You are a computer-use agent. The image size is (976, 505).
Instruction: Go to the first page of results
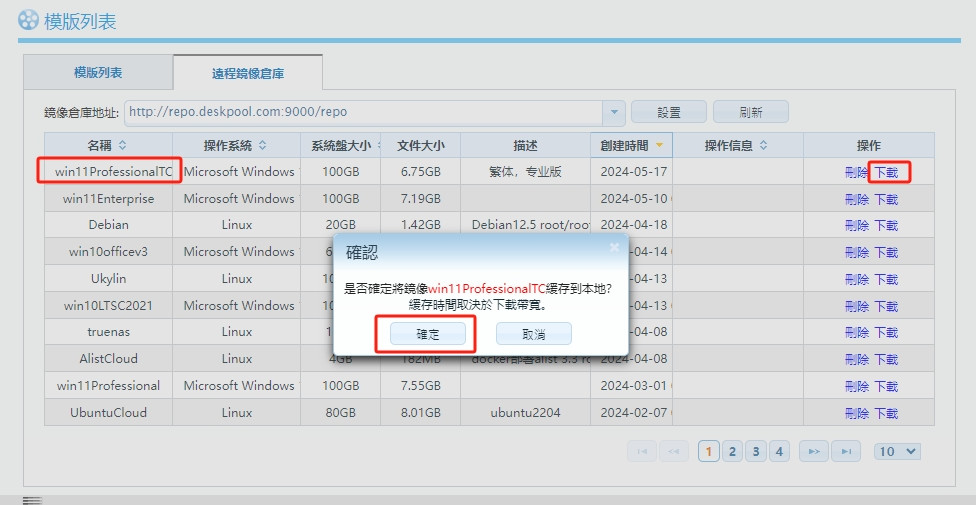point(642,451)
